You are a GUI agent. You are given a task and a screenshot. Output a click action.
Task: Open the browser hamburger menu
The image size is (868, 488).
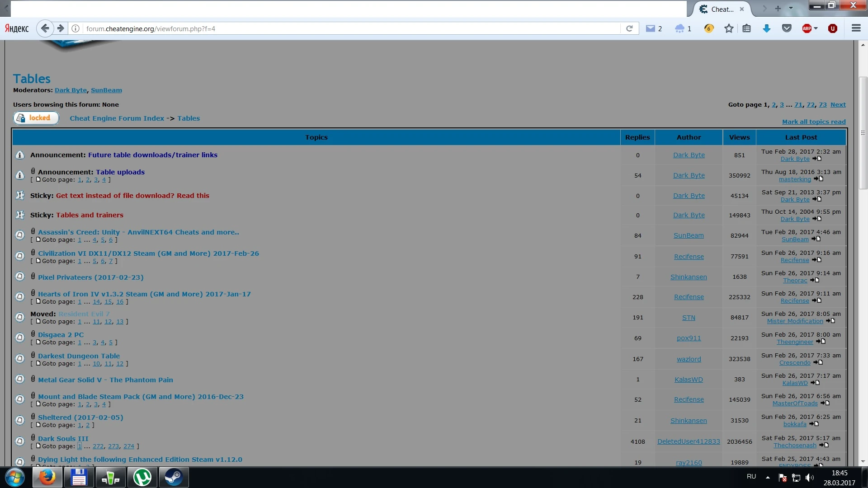pos(856,28)
